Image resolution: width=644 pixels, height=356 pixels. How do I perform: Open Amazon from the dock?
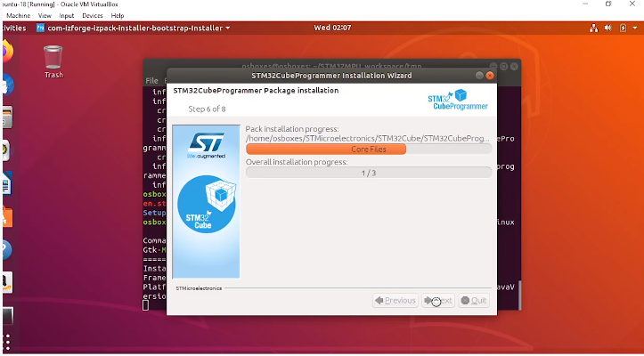(x=7, y=282)
